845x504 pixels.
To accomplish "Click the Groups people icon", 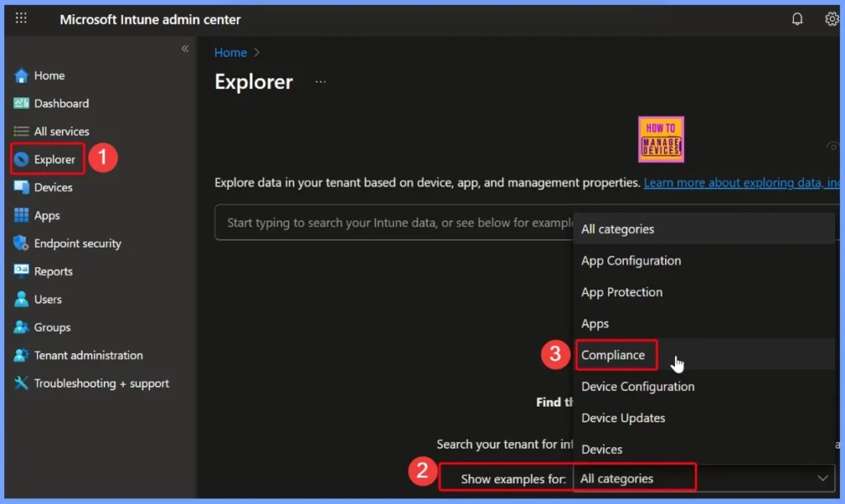I will pyautogui.click(x=21, y=327).
